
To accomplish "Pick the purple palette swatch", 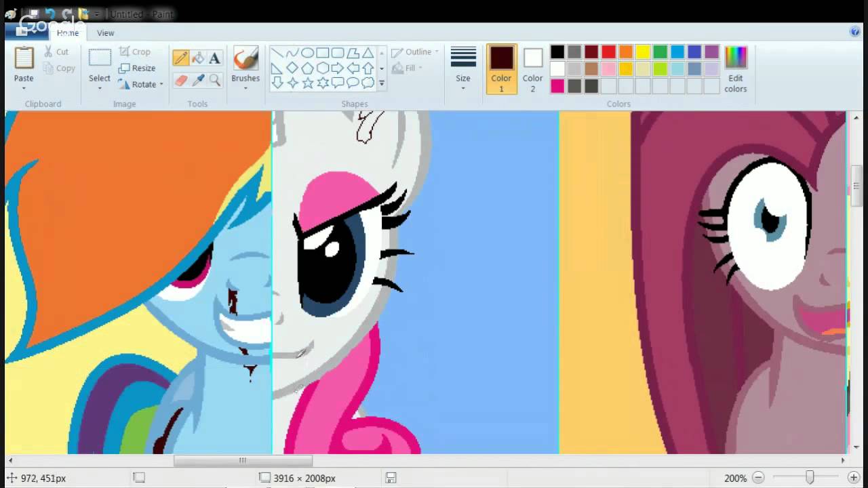I will tap(711, 52).
